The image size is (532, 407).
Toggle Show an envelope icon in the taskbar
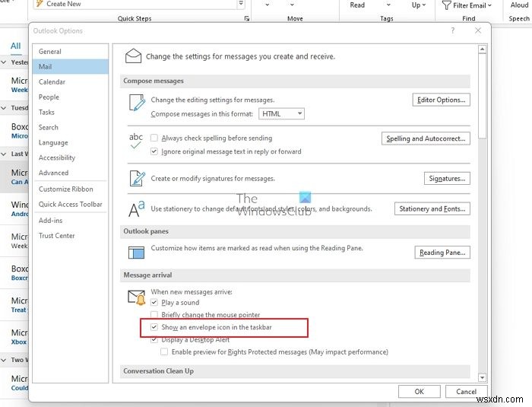154,327
